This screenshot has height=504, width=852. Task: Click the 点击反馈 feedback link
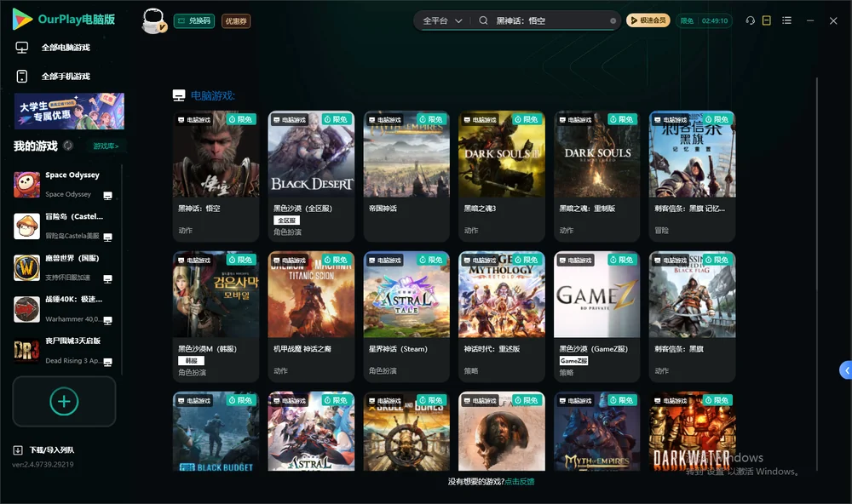point(520,482)
